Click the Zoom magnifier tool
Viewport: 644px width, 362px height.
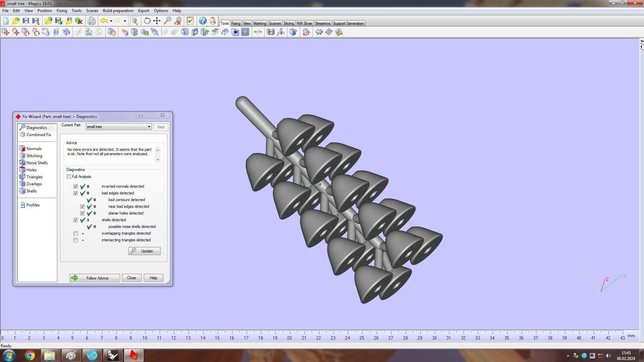(x=167, y=21)
